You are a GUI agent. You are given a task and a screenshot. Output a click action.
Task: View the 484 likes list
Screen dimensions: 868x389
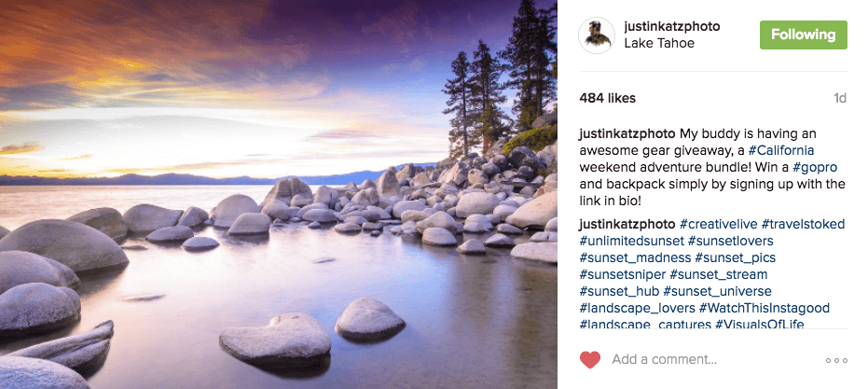point(607,97)
